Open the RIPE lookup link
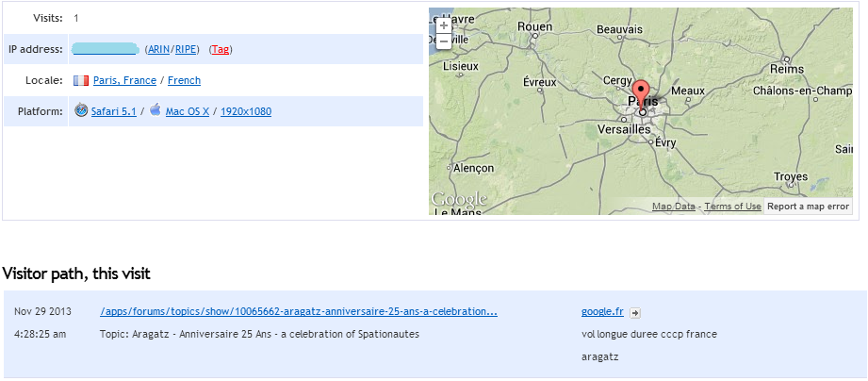 [x=186, y=49]
